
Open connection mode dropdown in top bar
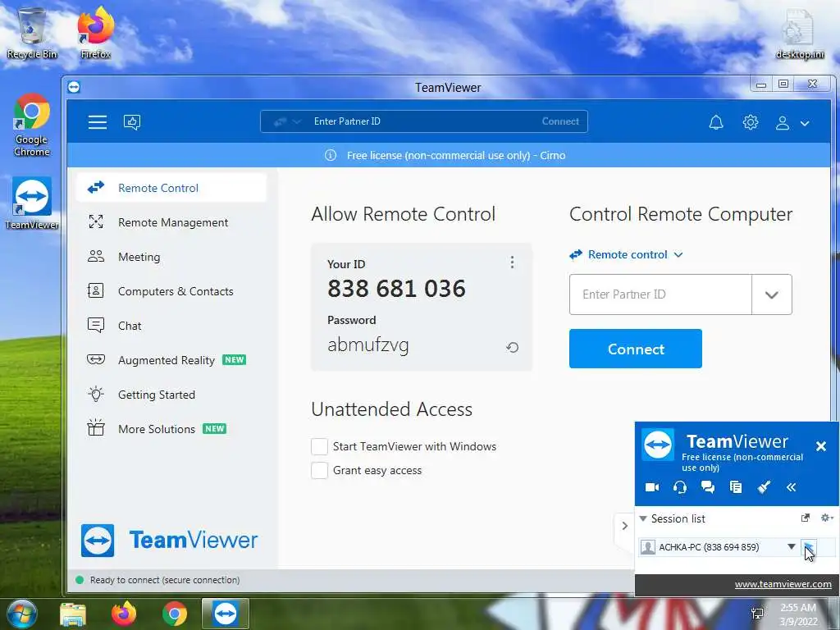(x=287, y=122)
